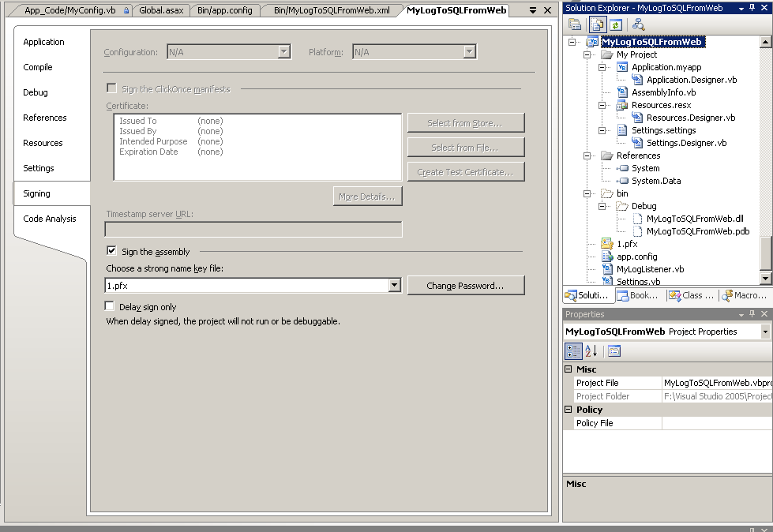Click Select from File button

click(x=465, y=148)
